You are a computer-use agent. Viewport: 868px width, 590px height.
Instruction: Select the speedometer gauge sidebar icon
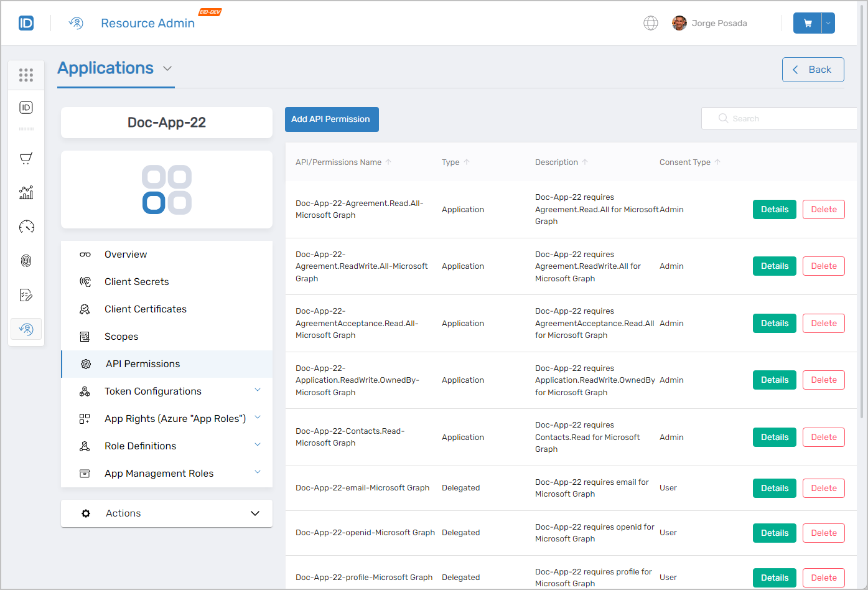coord(26,227)
